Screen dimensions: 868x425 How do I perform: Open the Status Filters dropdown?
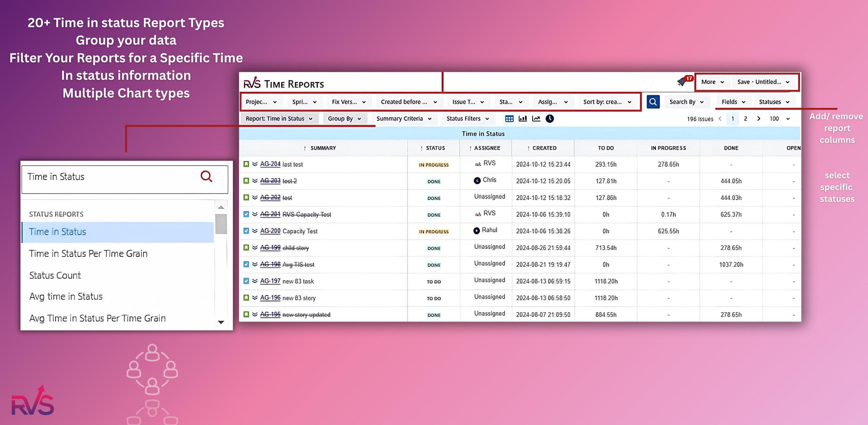(x=467, y=119)
